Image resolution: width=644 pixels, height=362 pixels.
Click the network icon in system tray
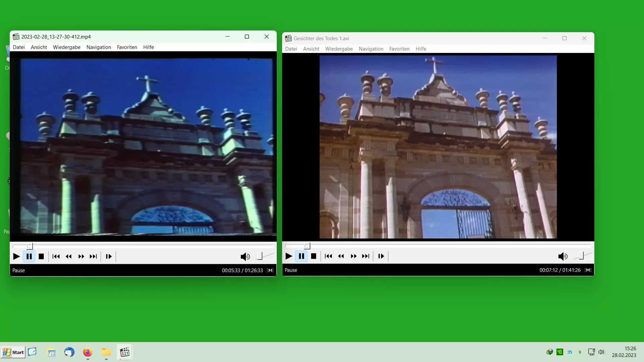(x=592, y=352)
